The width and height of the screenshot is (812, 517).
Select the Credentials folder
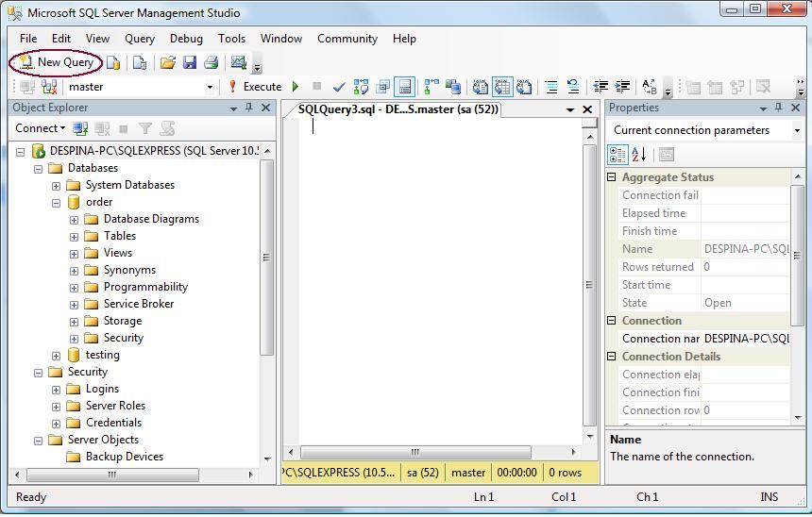113,423
